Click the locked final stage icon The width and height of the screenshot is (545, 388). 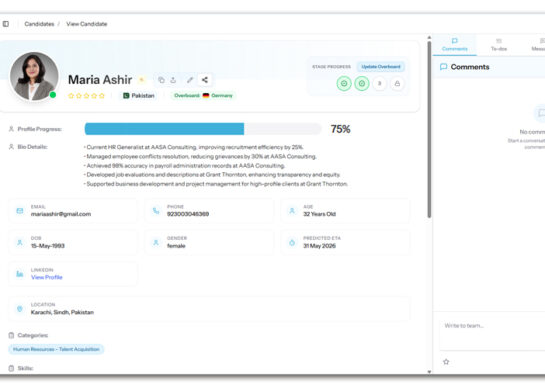pyautogui.click(x=397, y=83)
